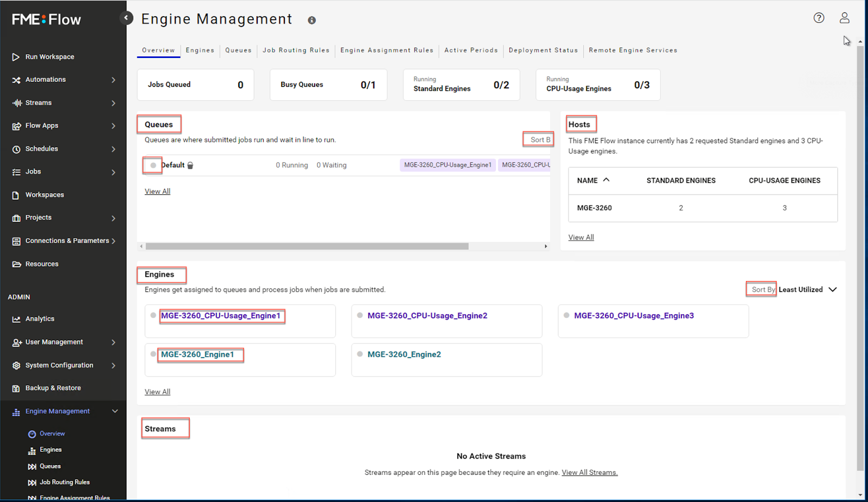Open the Active Periods tab
This screenshot has width=868, height=502.
(x=471, y=50)
